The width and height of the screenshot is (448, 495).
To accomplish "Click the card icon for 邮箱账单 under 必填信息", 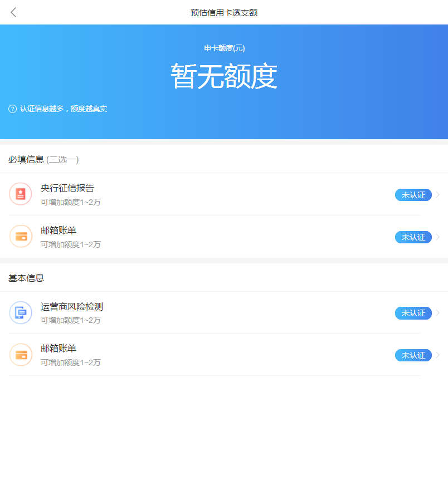I will click(x=21, y=236).
